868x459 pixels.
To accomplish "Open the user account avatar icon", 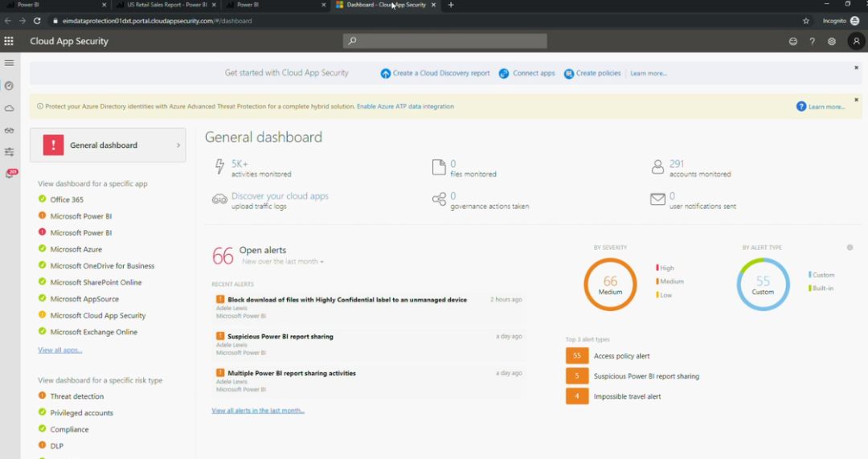I will [857, 41].
